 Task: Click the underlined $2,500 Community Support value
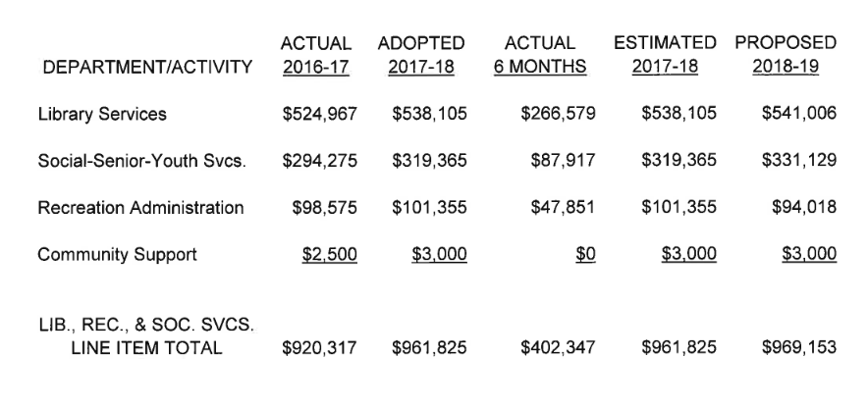click(x=329, y=255)
